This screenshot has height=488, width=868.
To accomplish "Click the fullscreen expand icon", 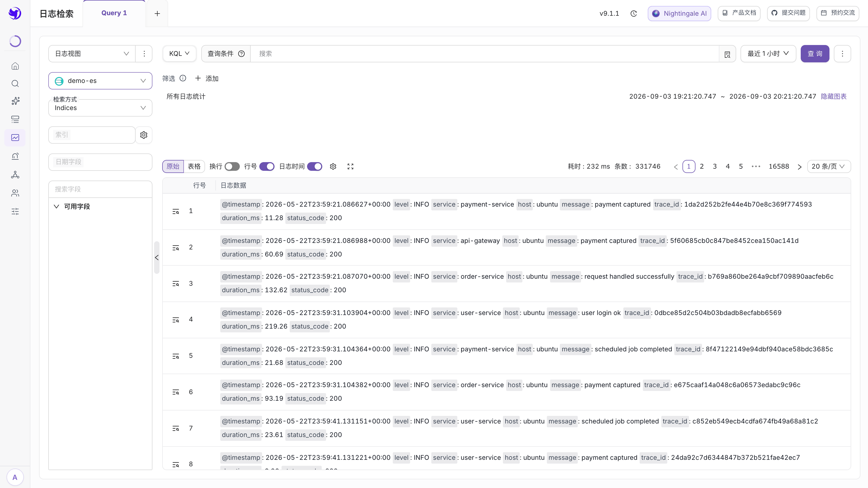I will coord(350,166).
